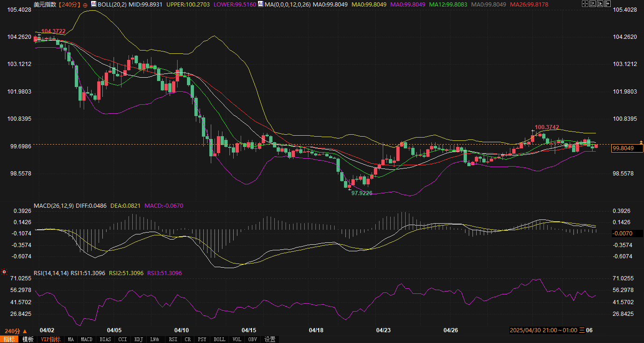Click the MA12:99.8083 value
The width and height of the screenshot is (644, 343).
tap(449, 4)
